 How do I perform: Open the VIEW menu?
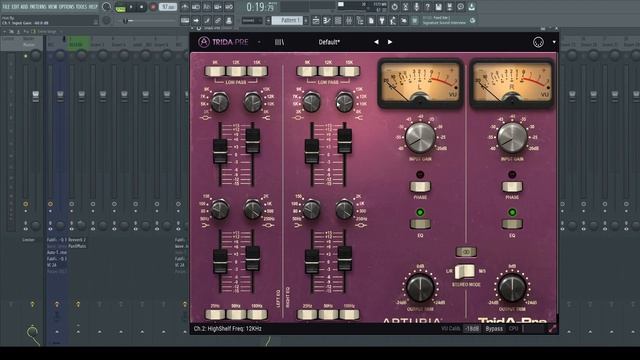53,7
